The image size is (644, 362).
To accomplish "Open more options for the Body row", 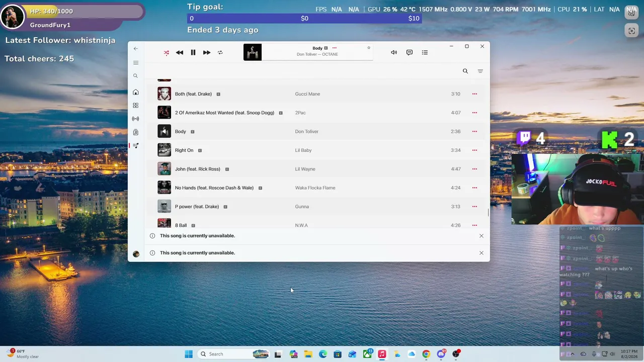I will click(x=474, y=132).
